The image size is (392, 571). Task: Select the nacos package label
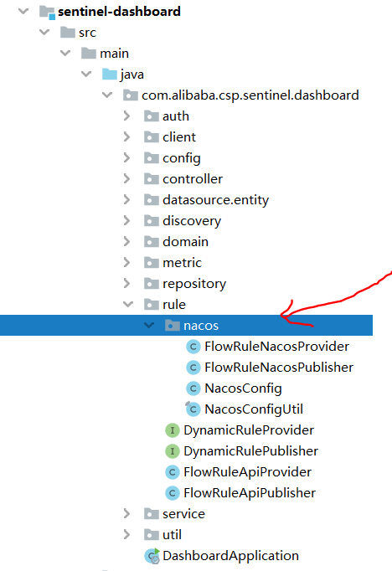coord(201,326)
